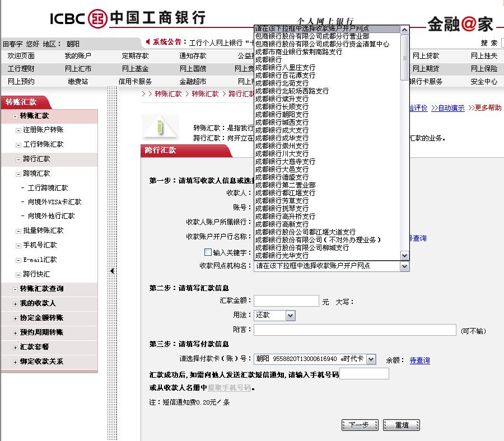The width and height of the screenshot is (504, 441).
Task: Open the 收款网点机构名 dropdown arrow
Action: (x=404, y=266)
